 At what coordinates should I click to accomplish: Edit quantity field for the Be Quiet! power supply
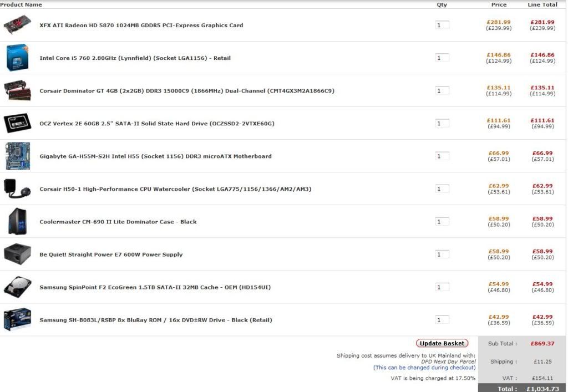pyautogui.click(x=442, y=254)
